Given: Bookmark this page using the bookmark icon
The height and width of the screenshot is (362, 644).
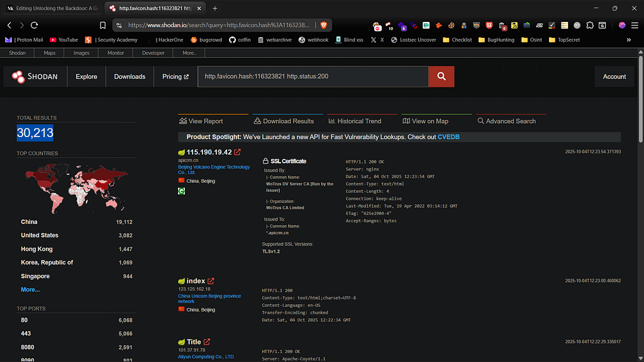Looking at the screenshot, I should [103, 25].
